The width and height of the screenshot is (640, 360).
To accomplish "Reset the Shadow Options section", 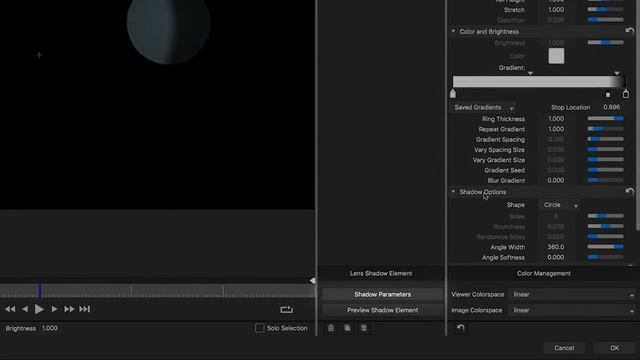I will (630, 191).
